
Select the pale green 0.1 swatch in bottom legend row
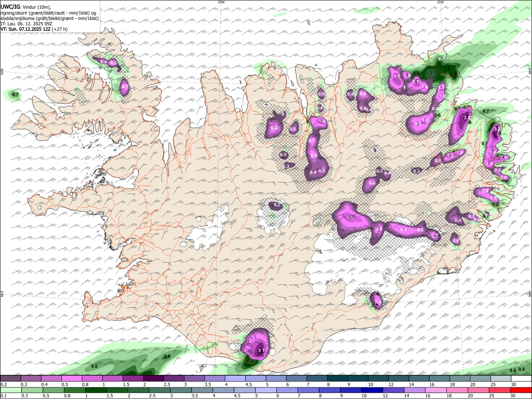coord(11,390)
